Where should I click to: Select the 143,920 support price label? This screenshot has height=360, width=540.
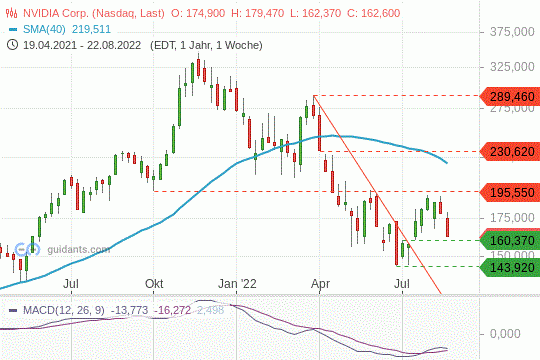511,267
